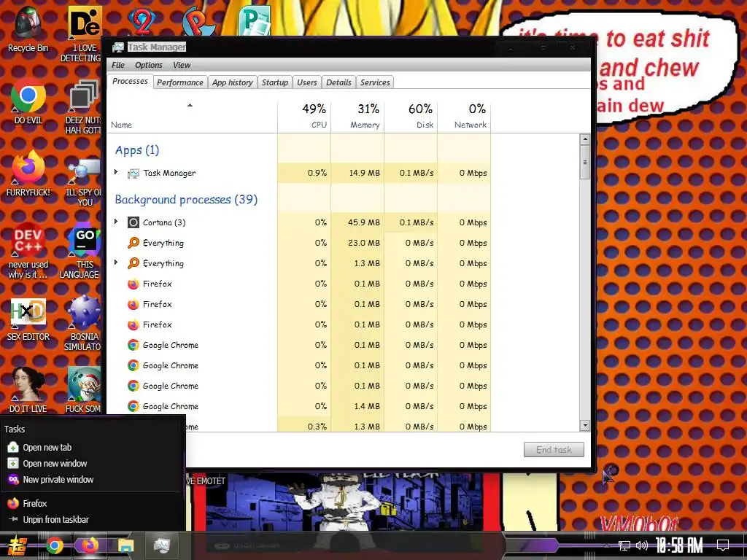Expand the Cortana (3) process group

coord(116,222)
